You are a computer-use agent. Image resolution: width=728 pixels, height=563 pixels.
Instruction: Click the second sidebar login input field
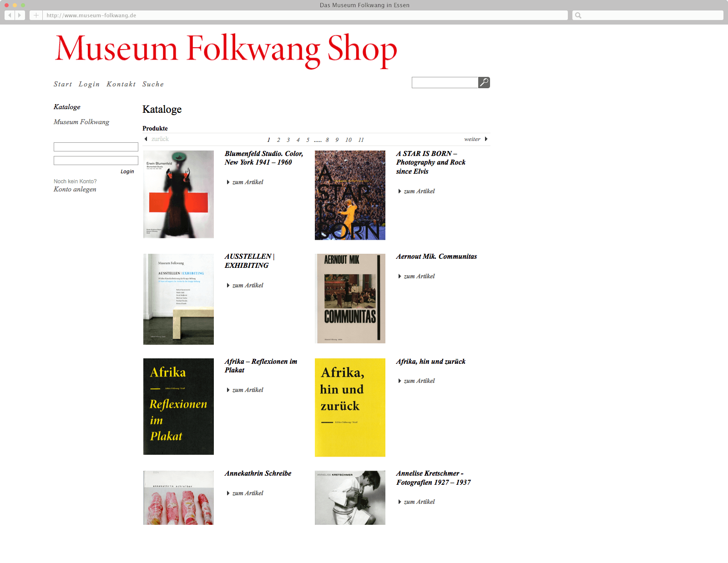(96, 161)
